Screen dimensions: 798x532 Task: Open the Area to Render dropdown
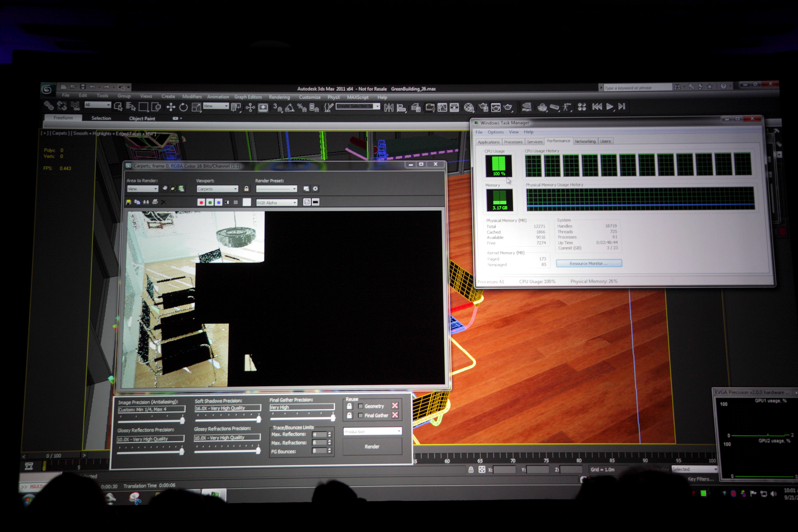[142, 189]
